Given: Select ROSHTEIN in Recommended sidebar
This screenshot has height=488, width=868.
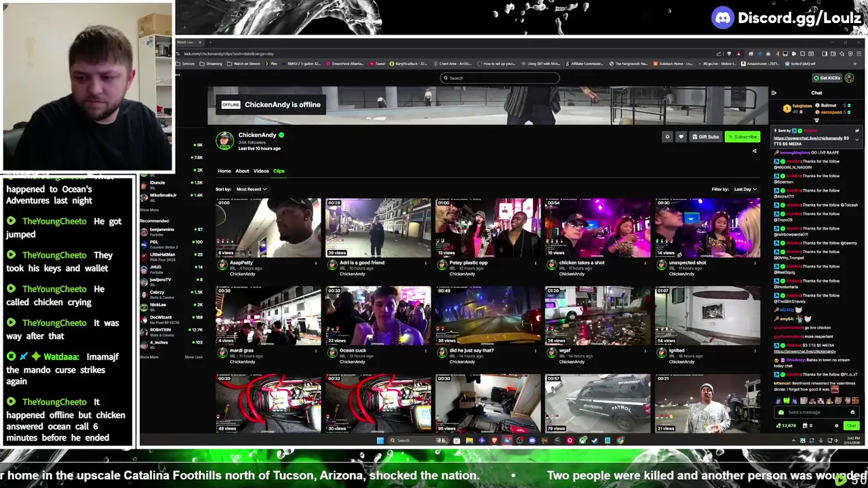Looking at the screenshot, I should tap(172, 331).
